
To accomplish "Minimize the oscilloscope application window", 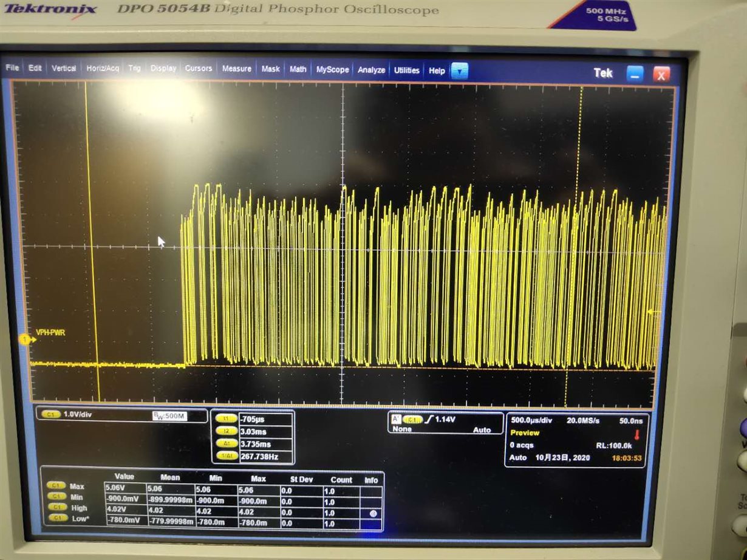I will coord(635,74).
